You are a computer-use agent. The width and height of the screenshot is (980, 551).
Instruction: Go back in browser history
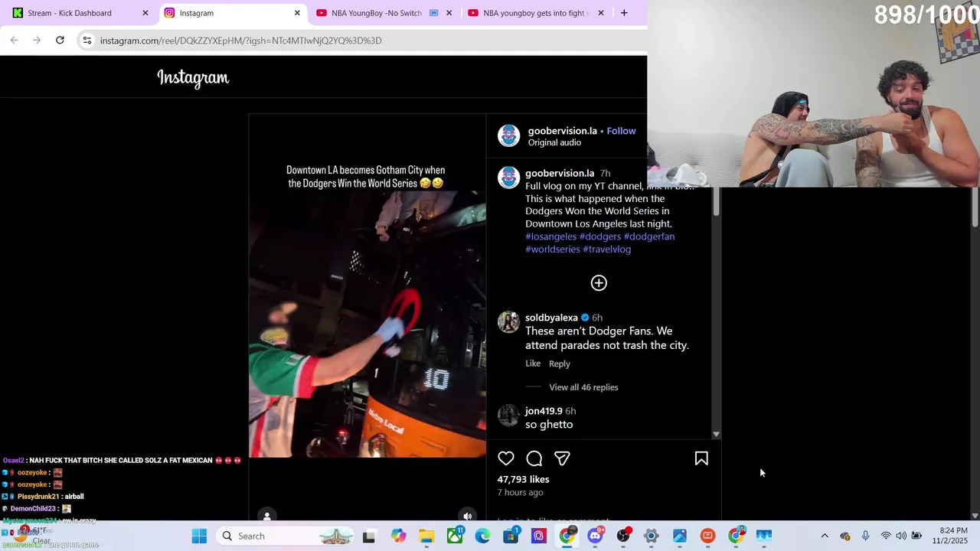click(x=14, y=41)
